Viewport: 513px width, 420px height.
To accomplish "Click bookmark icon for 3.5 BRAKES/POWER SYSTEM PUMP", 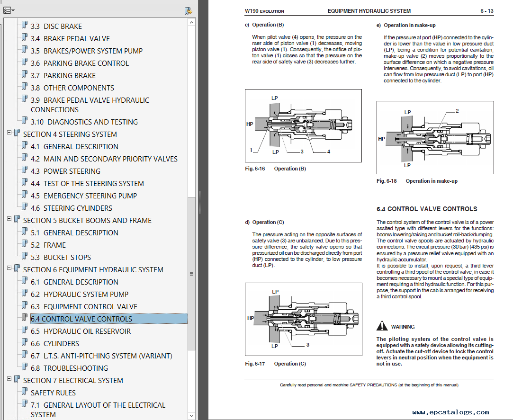I will tap(25, 50).
